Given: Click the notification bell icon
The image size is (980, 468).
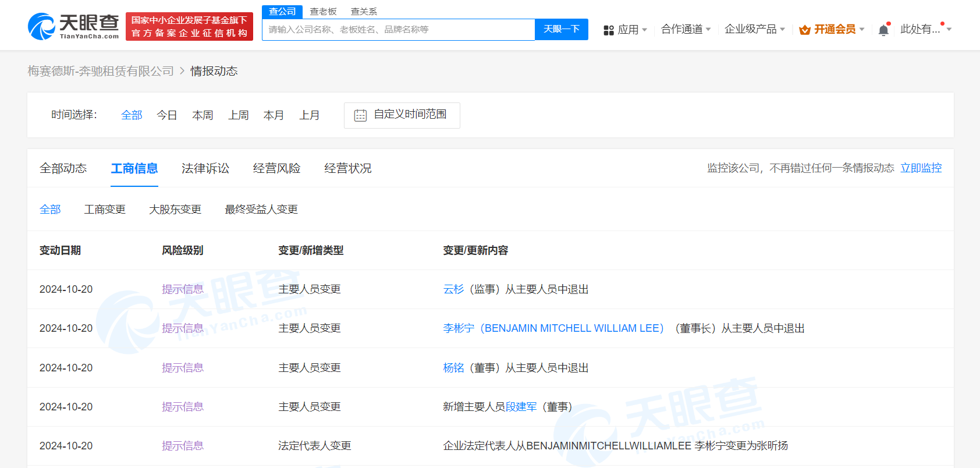Looking at the screenshot, I should tap(883, 30).
